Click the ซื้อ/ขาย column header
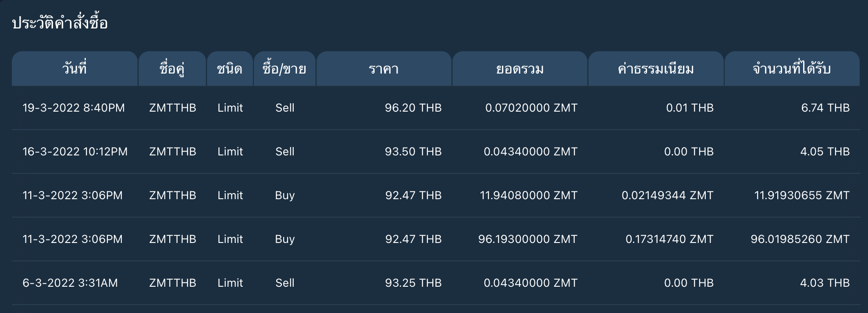The height and width of the screenshot is (313, 868). [285, 69]
